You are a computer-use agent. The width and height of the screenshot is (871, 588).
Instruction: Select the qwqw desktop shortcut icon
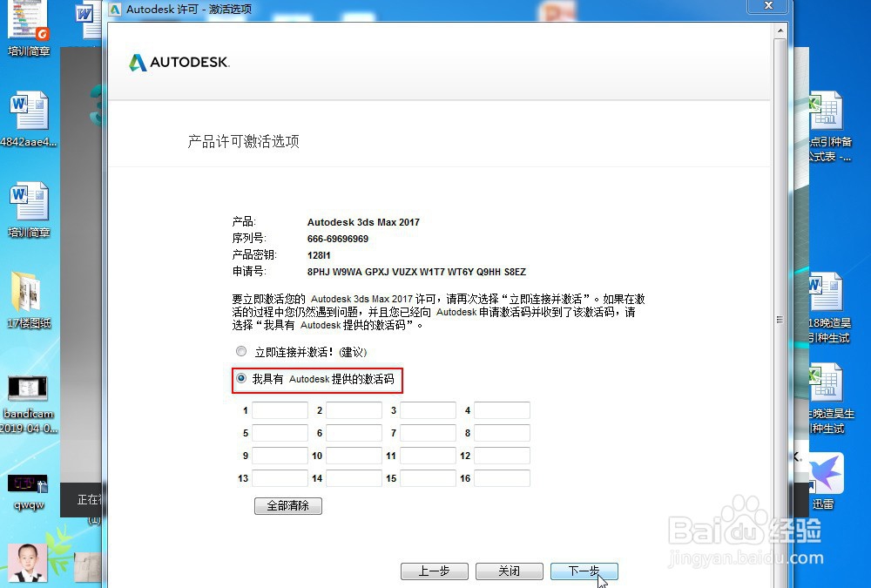29,492
